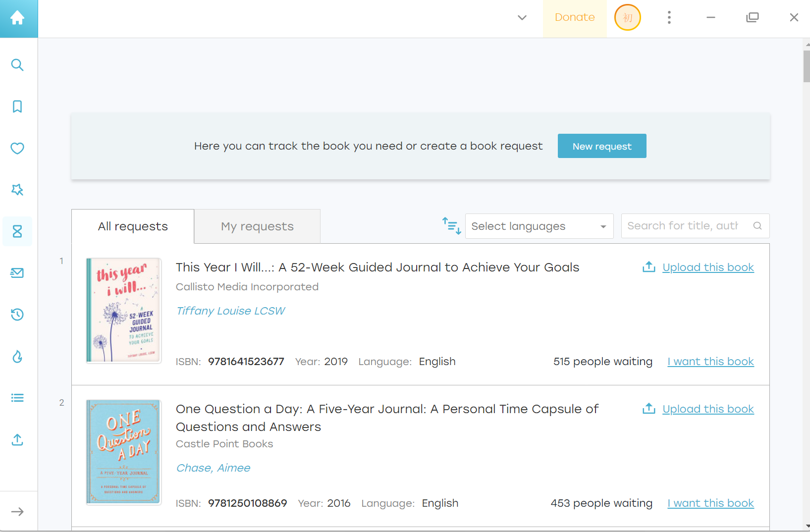
Task: Open the three-dot more options menu
Action: [669, 17]
